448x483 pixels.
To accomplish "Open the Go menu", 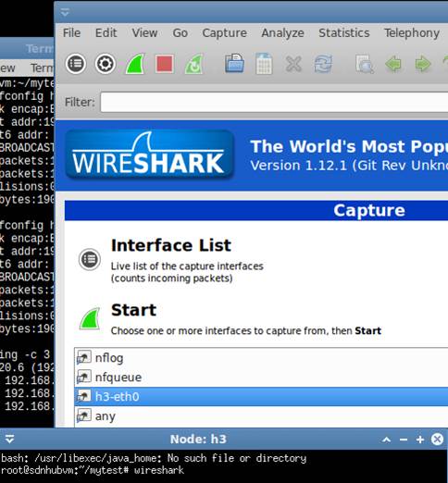I will tap(180, 32).
